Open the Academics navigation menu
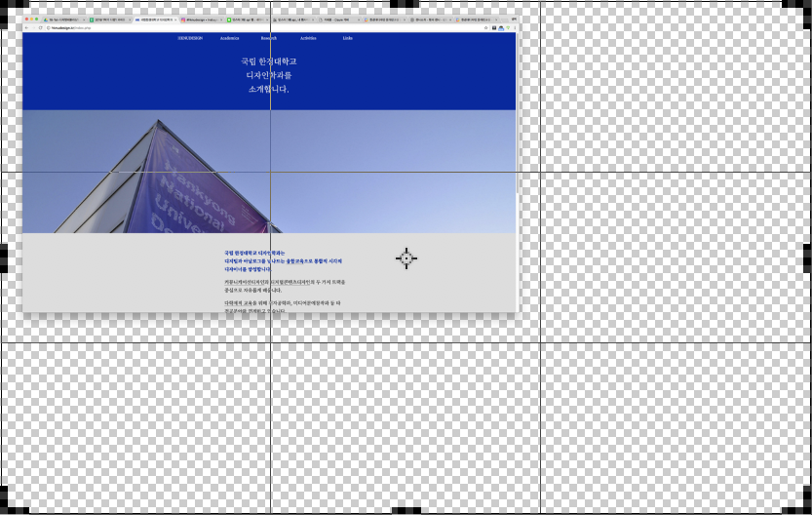Image resolution: width=812 pixels, height=515 pixels. (x=229, y=38)
